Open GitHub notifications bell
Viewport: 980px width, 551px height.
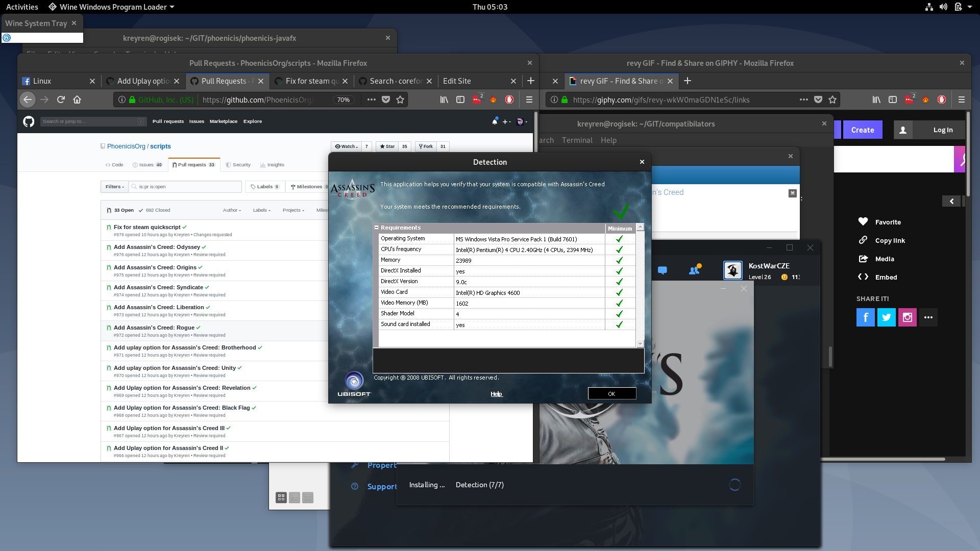(494, 121)
